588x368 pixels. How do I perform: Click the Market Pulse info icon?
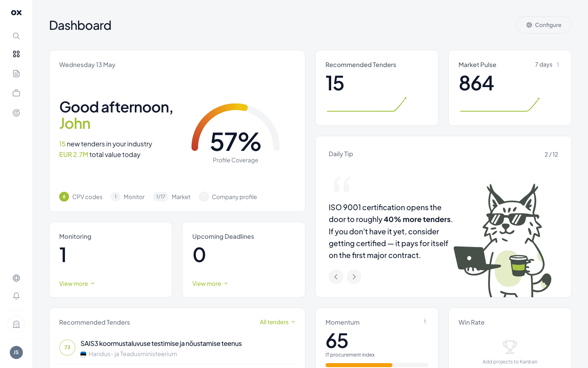(x=558, y=64)
